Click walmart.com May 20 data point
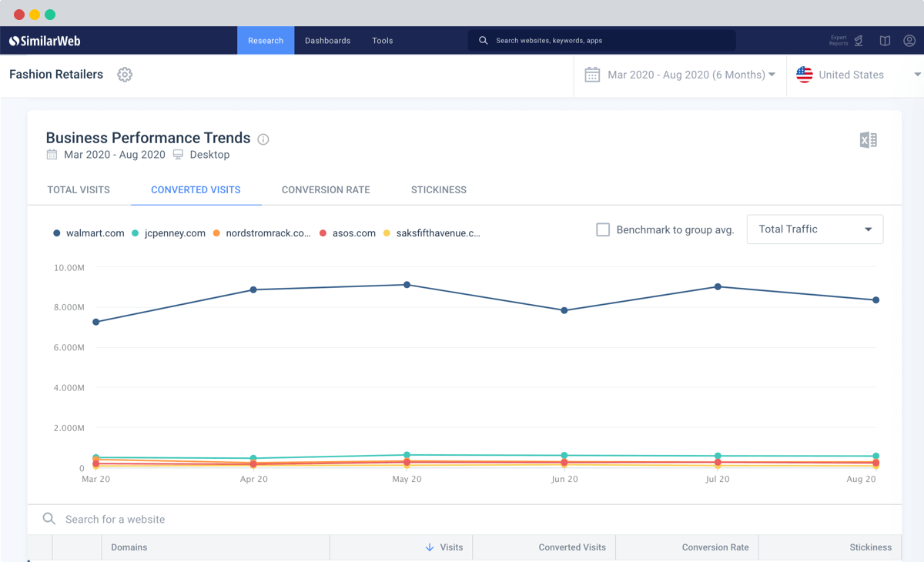The image size is (924, 562). [x=407, y=285]
